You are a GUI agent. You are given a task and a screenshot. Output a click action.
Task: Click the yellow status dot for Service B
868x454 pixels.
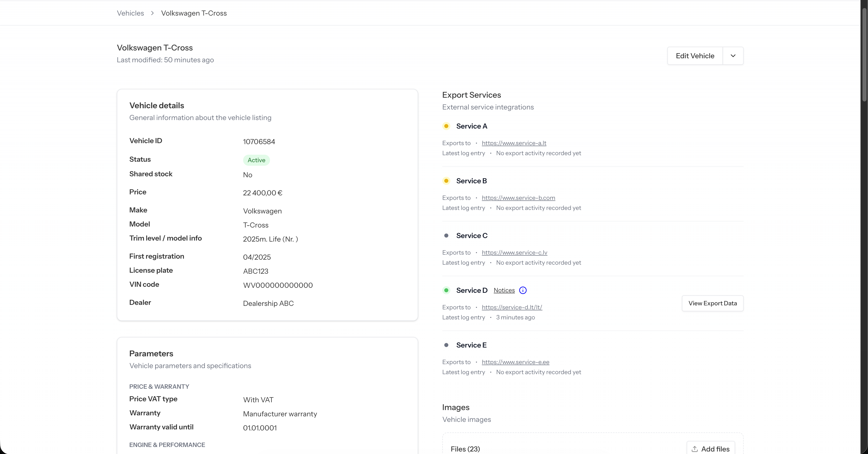(x=446, y=181)
